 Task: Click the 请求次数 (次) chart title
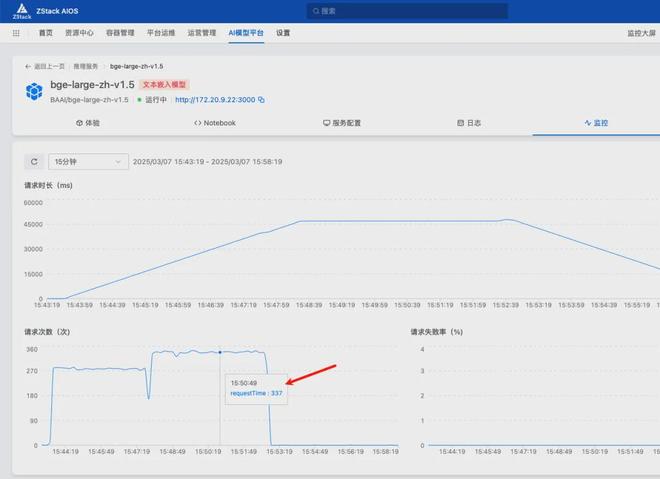click(x=47, y=332)
